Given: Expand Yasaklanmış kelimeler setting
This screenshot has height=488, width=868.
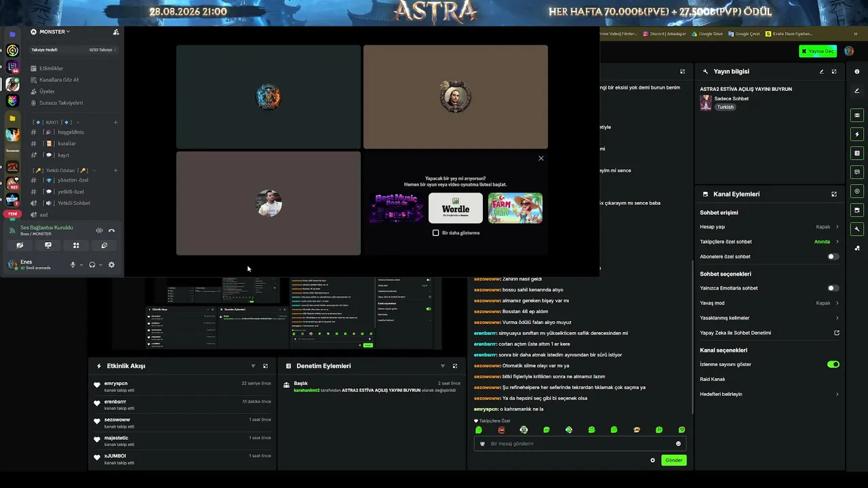Looking at the screenshot, I should pyautogui.click(x=770, y=318).
